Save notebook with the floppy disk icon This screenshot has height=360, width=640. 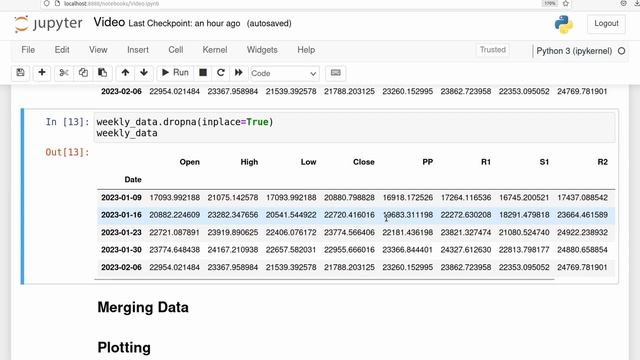20,73
